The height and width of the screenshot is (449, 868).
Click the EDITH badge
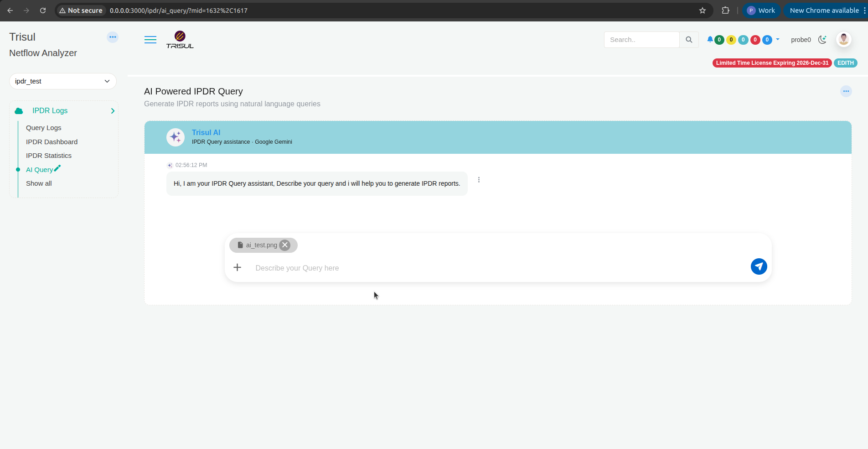click(846, 63)
